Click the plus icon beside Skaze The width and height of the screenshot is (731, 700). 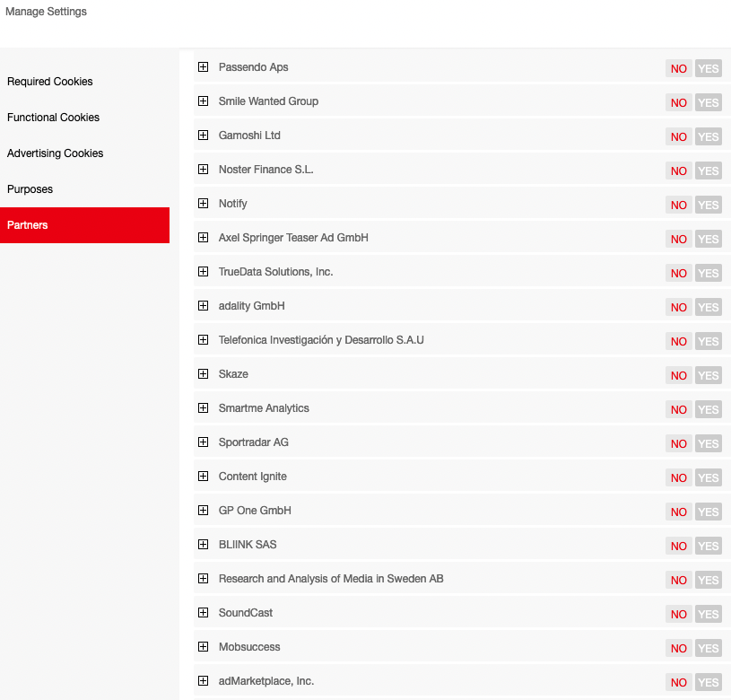coord(203,374)
